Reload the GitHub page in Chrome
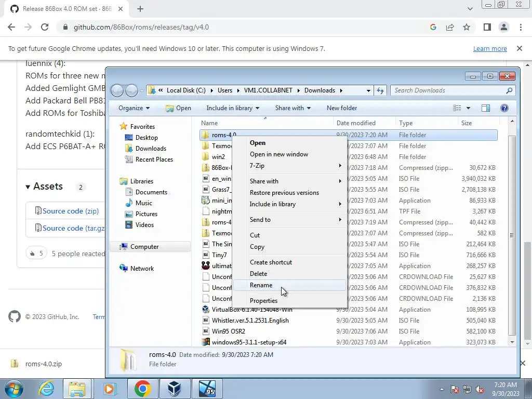Viewport: 532px width, 399px height. click(x=45, y=27)
